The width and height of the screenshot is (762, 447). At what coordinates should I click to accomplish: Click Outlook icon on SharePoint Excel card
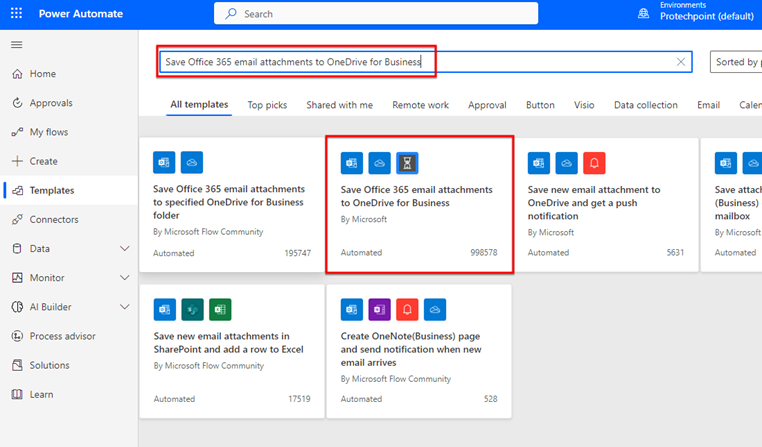[165, 309]
